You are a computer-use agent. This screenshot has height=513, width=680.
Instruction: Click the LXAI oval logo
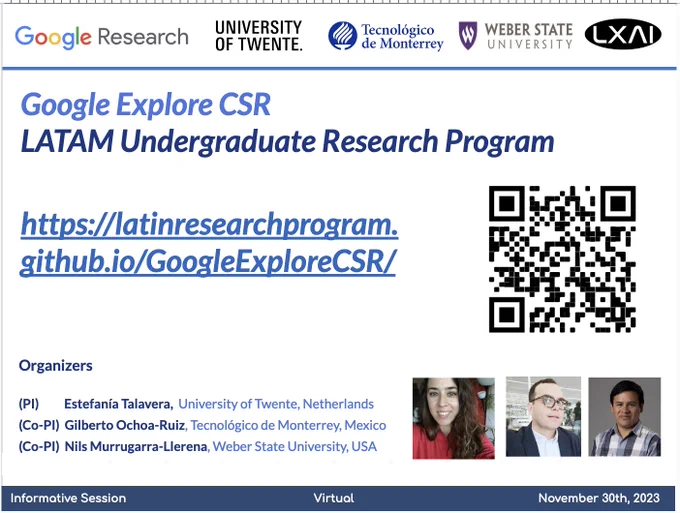pyautogui.click(x=623, y=34)
